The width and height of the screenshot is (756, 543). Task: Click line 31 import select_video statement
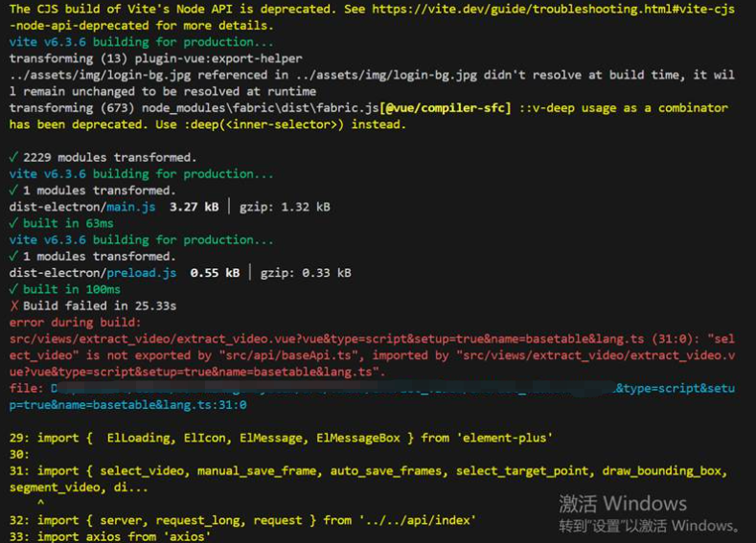tap(368, 479)
